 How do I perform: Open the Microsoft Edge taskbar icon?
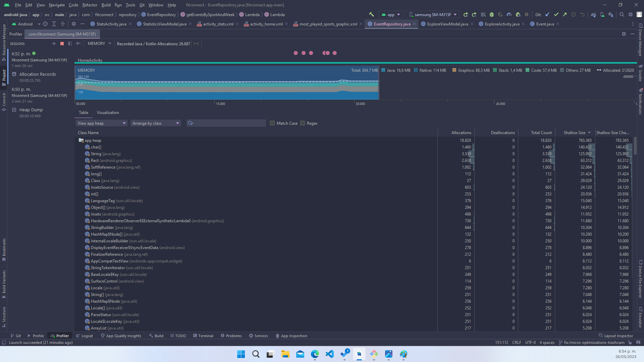click(x=315, y=354)
